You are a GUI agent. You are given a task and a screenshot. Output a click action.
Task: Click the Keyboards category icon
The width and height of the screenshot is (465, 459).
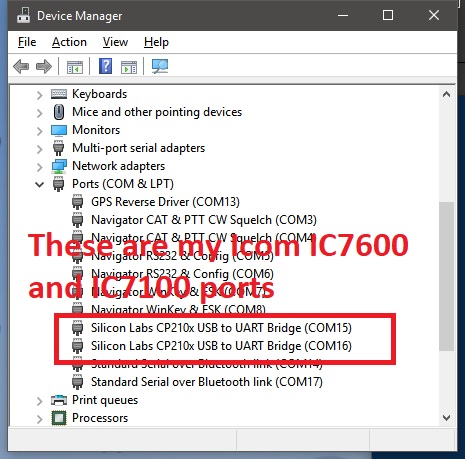59,94
